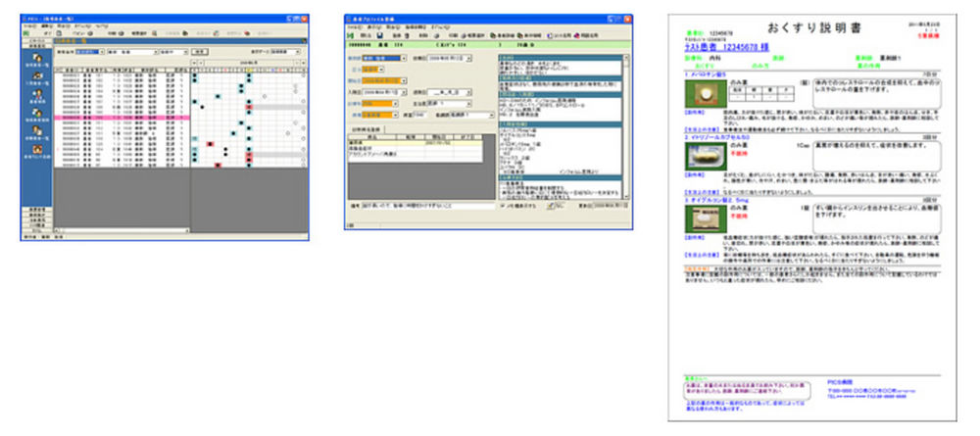This screenshot has width=980, height=436.
Task: Open the 看護師 dropdown in the middle window
Action: point(471,115)
